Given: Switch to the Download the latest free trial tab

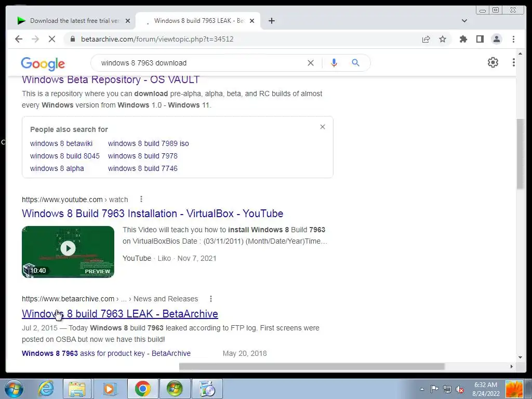Looking at the screenshot, I should click(x=74, y=21).
